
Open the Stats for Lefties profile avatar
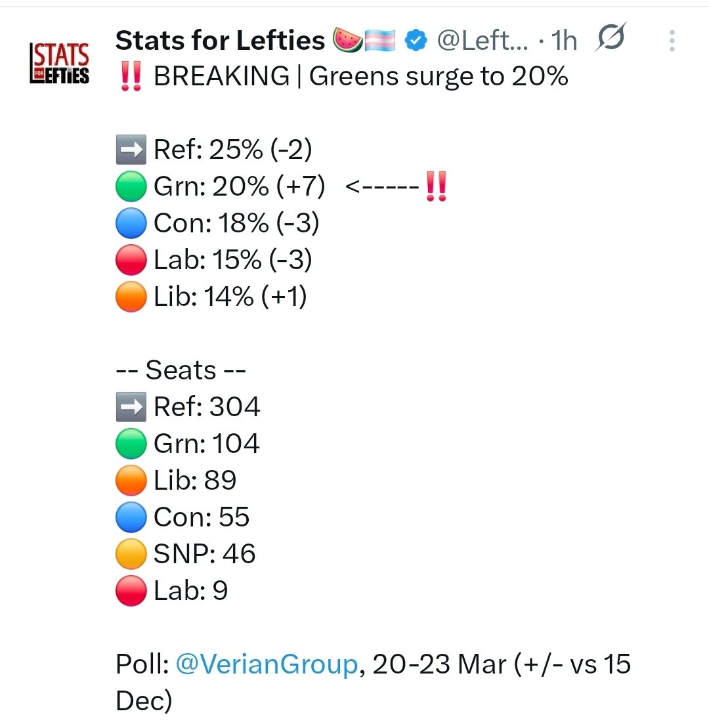(60, 63)
